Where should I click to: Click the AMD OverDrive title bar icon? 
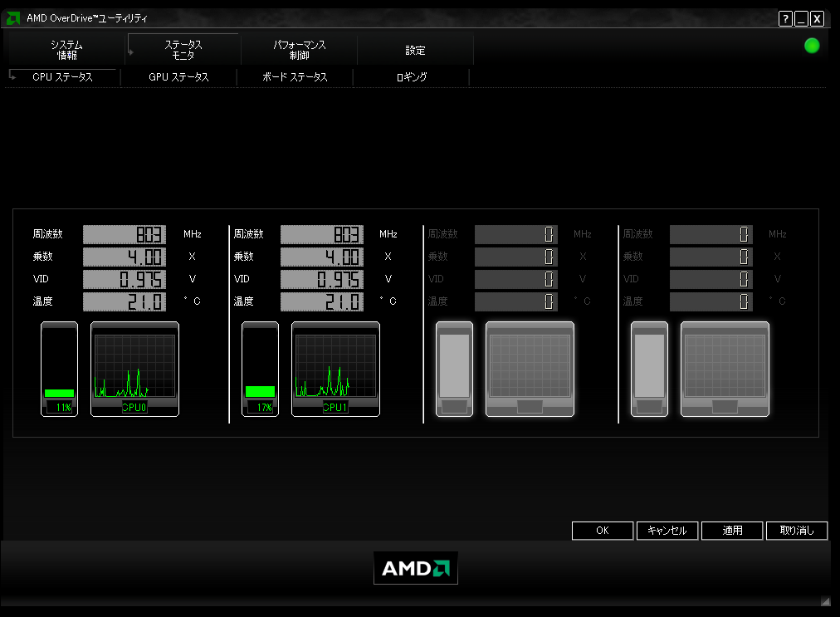click(x=12, y=18)
